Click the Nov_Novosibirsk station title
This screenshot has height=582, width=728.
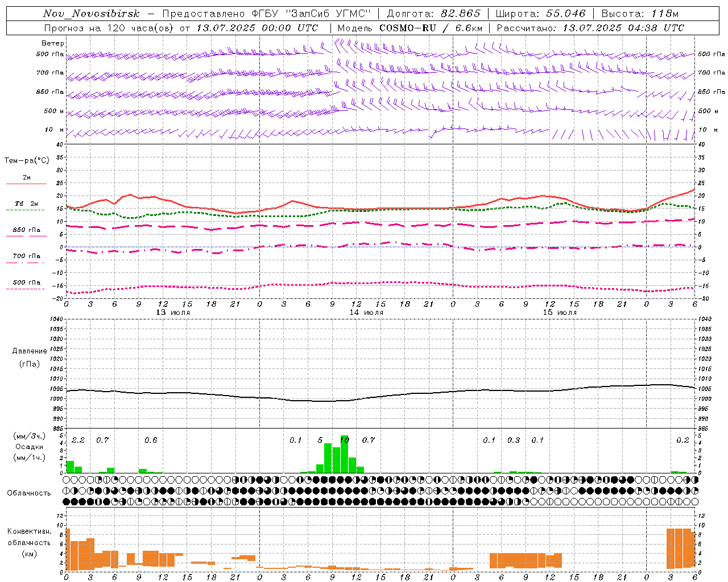pyautogui.click(x=92, y=14)
